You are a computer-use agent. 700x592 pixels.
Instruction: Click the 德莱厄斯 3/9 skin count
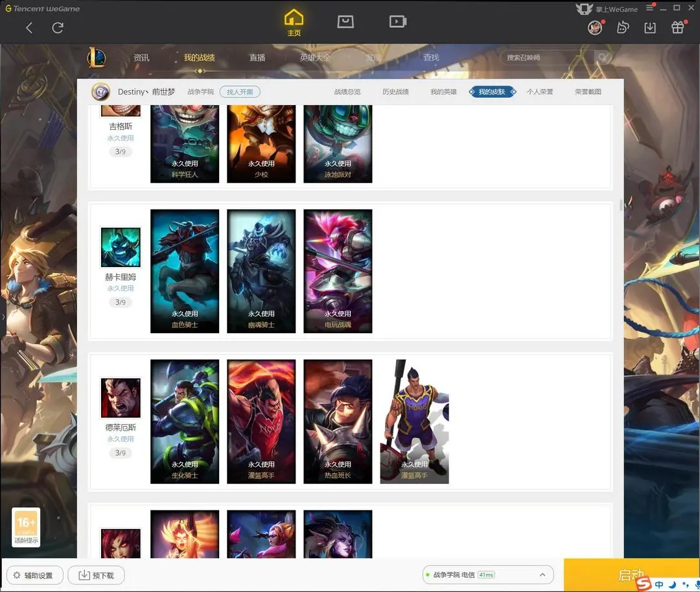click(121, 453)
